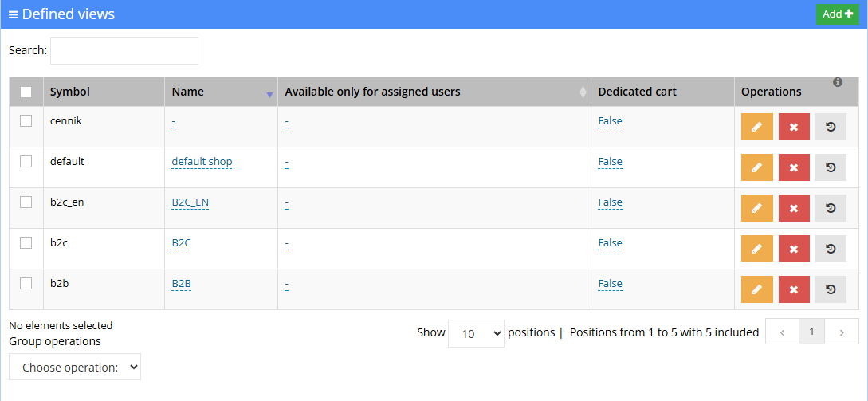The width and height of the screenshot is (868, 401).
Task: Click the info icon in Operations header
Action: click(x=838, y=83)
